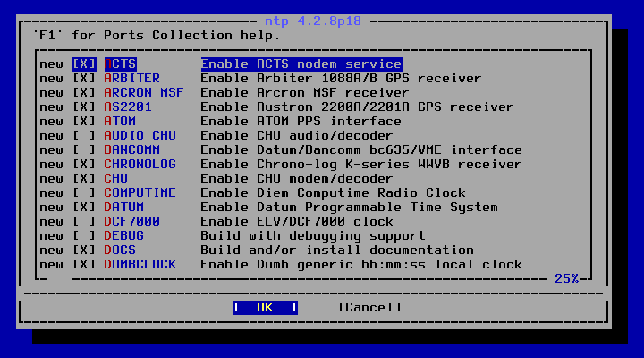644x358 pixels.
Task: Select the COMPUTIME option name
Action: [x=140, y=193]
